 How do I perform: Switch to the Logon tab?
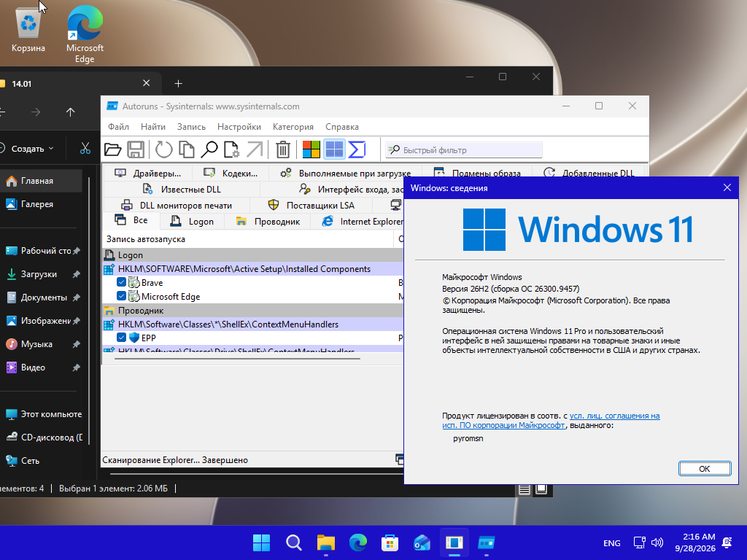(193, 222)
